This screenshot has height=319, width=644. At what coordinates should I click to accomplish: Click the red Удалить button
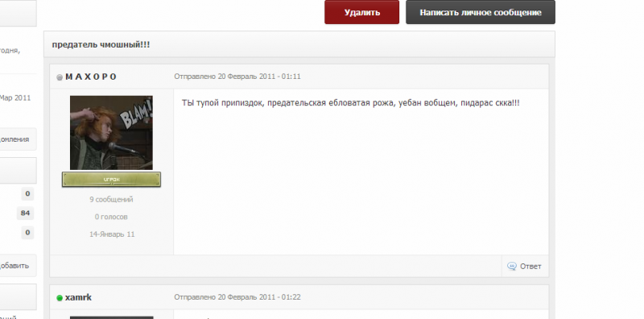[x=361, y=12]
